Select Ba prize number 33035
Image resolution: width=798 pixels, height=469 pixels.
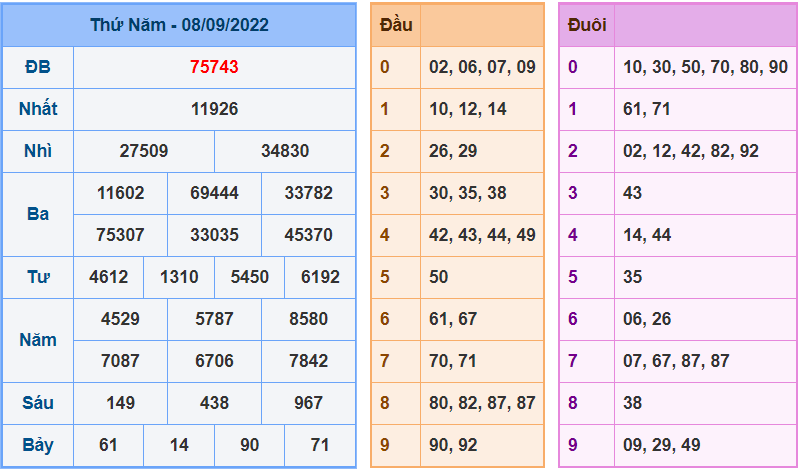[214, 235]
